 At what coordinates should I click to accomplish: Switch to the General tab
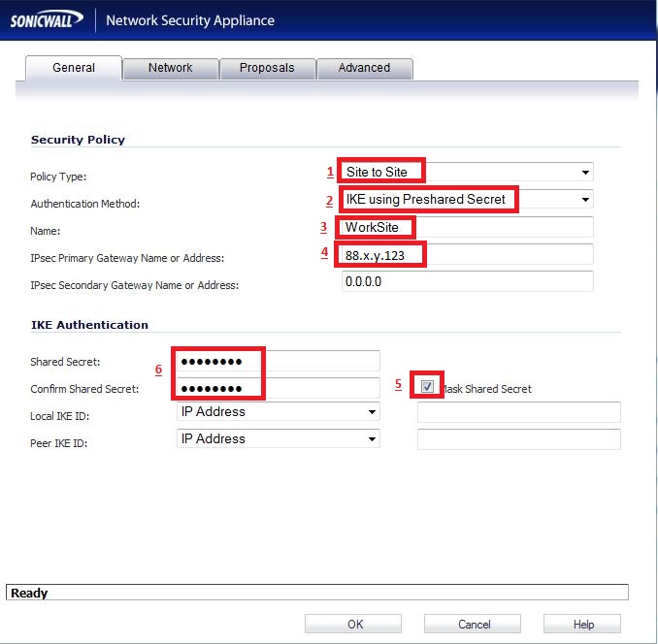[x=74, y=68]
